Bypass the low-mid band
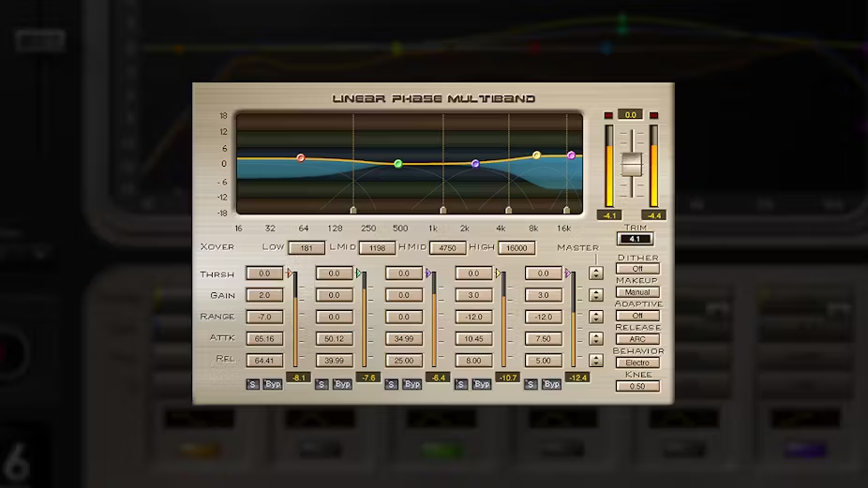This screenshot has height=488, width=868. [342, 384]
